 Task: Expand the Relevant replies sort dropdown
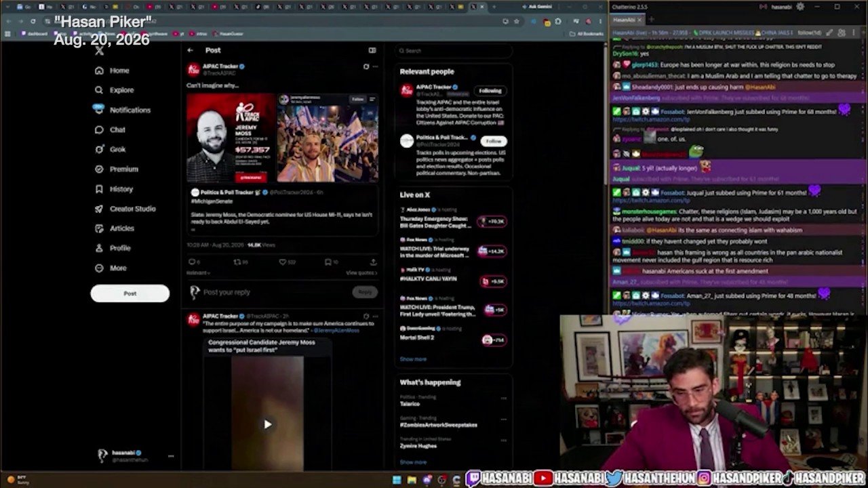(x=199, y=273)
